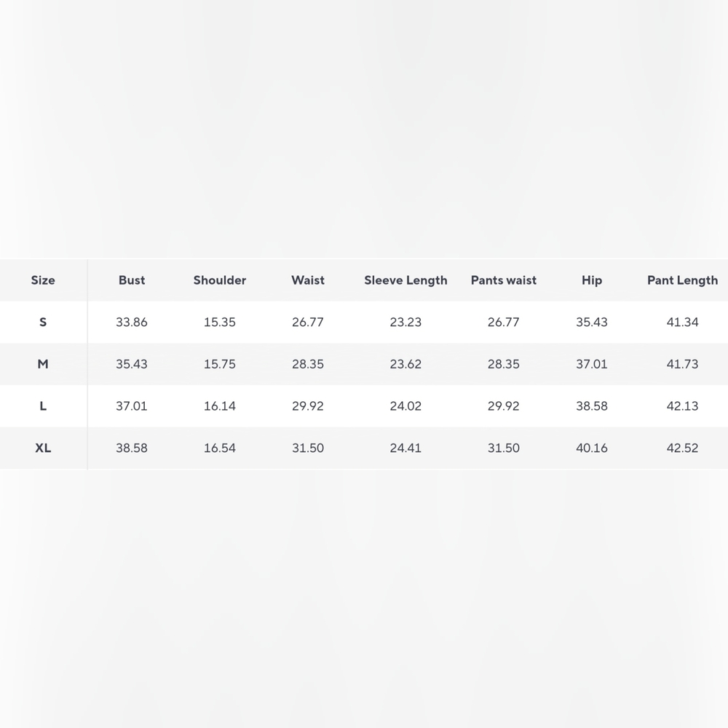
Task: Select the M size row label
Action: (43, 364)
